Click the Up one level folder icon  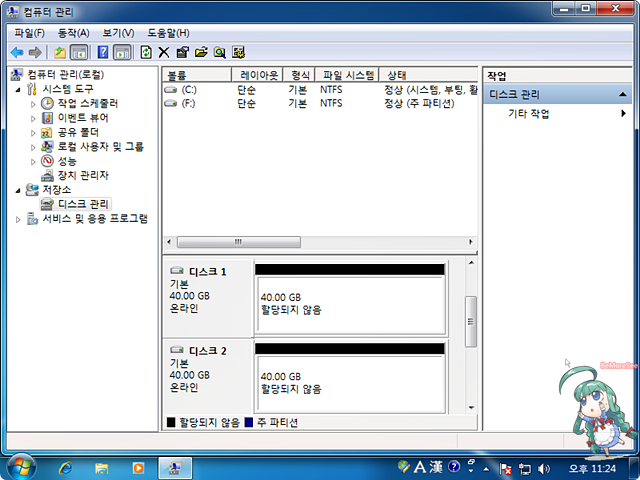pos(60,52)
